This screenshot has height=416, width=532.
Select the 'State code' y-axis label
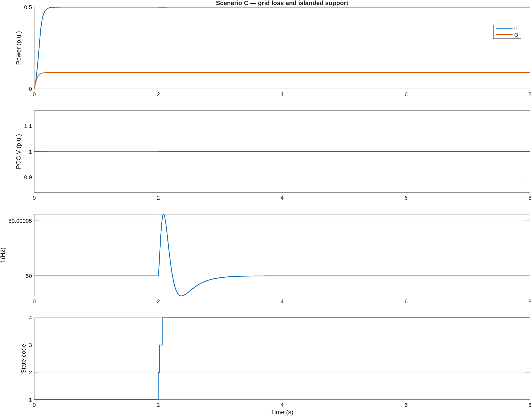pyautogui.click(x=24, y=359)
